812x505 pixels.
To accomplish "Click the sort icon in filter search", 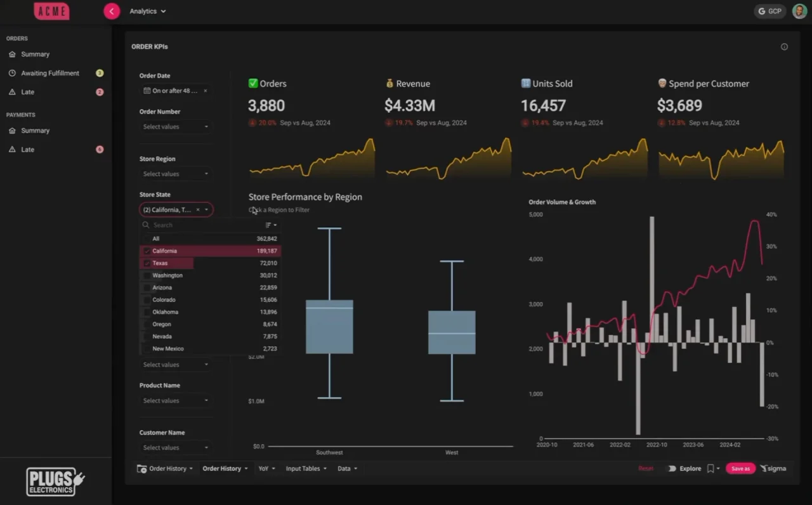I will 270,225.
